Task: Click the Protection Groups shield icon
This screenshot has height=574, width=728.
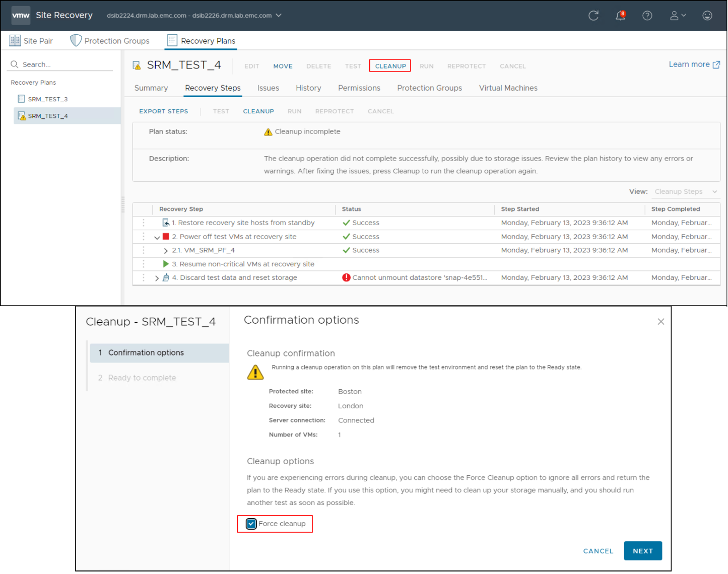Action: point(76,40)
